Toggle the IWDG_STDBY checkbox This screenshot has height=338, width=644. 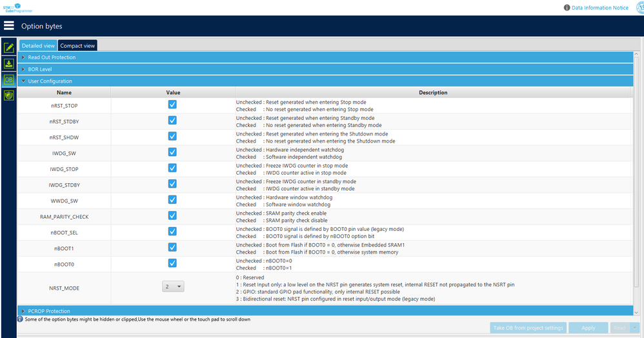coord(172,184)
